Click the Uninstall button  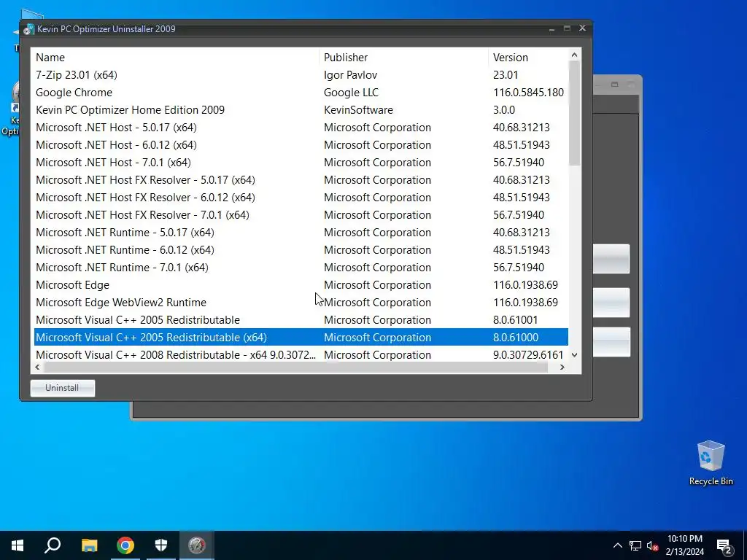pos(63,388)
